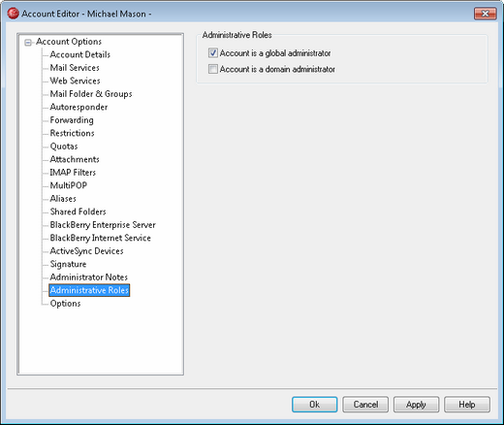Click the Ok button
This screenshot has height=425, width=504.
coord(314,405)
